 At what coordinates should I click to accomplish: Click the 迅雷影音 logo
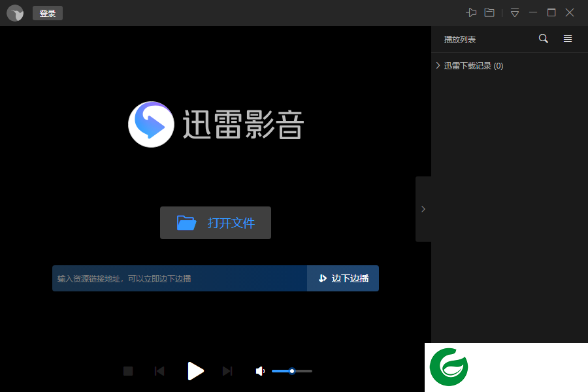click(216, 125)
